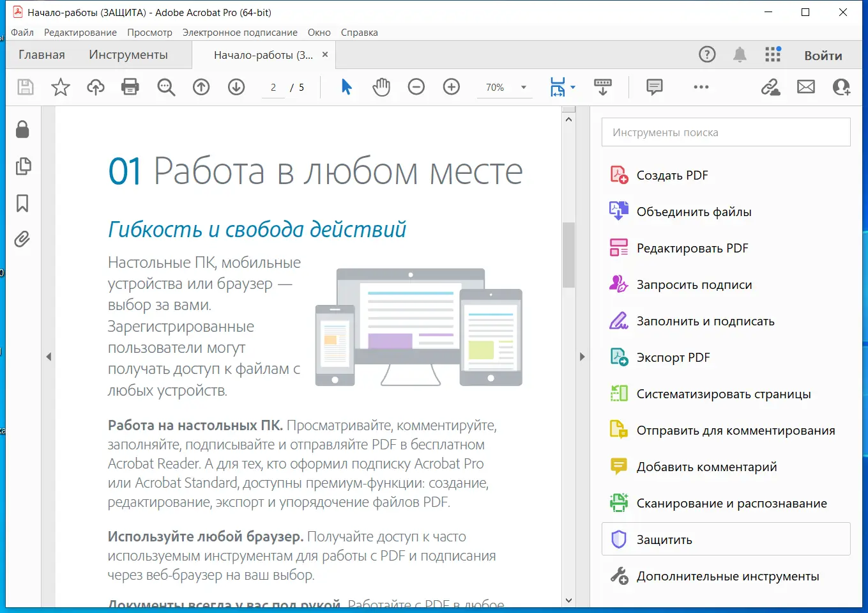Click the page number input field

point(273,87)
